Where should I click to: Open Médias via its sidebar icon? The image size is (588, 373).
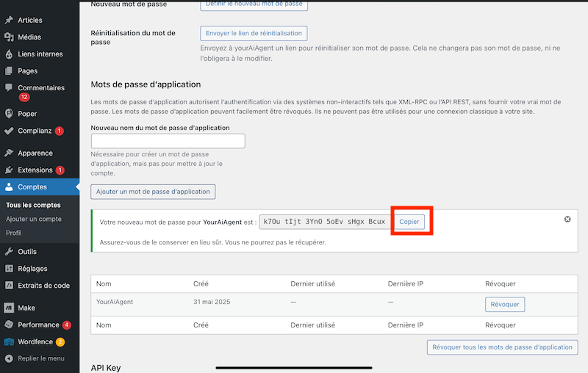pos(9,37)
